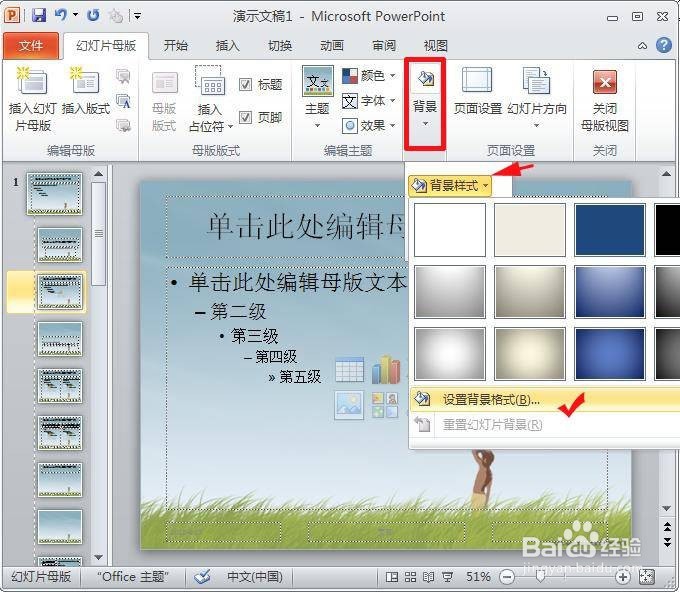
Task: Choose the tan gradient style in second row
Action: click(x=530, y=292)
